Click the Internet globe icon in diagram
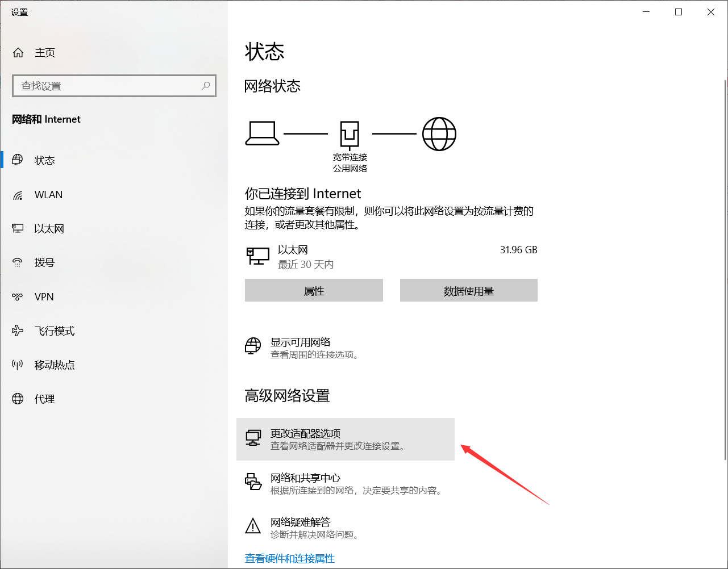Viewport: 728px width, 569px height. 439,134
